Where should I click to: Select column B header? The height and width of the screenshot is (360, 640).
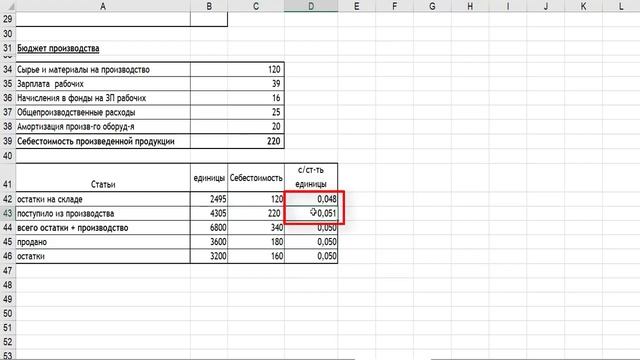(x=209, y=6)
